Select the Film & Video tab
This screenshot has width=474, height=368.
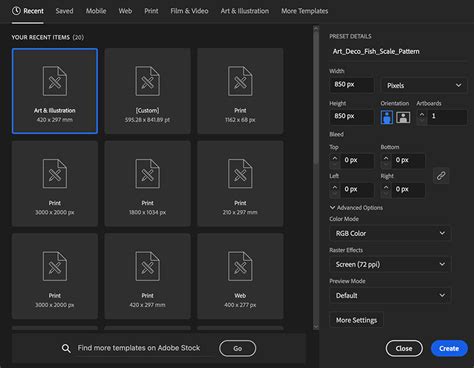pyautogui.click(x=189, y=11)
